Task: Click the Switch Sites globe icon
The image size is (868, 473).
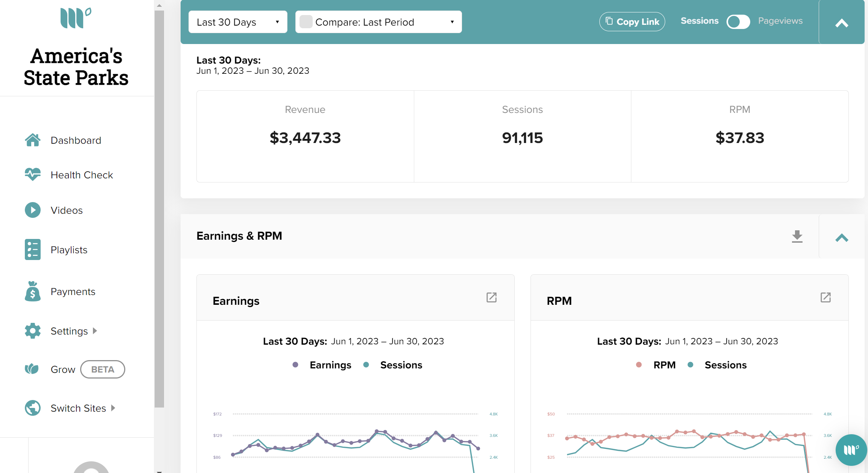Action: click(33, 408)
